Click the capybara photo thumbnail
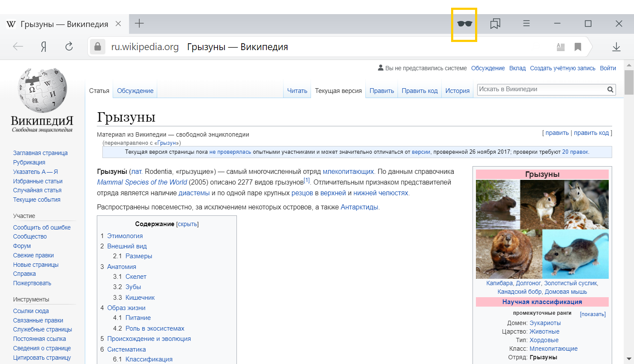Image resolution: width=634 pixels, height=364 pixels. click(x=498, y=204)
